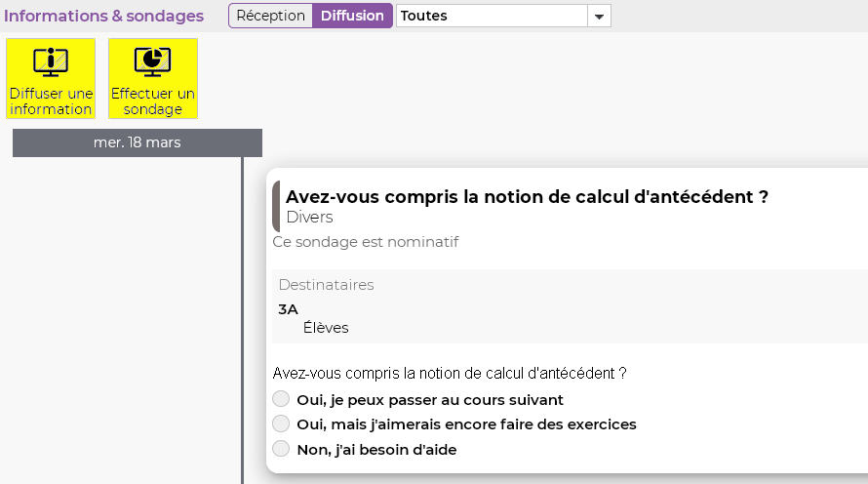Image resolution: width=868 pixels, height=484 pixels.
Task: Select "Oui, je peux passer au cours suivant"
Action: pos(281,399)
